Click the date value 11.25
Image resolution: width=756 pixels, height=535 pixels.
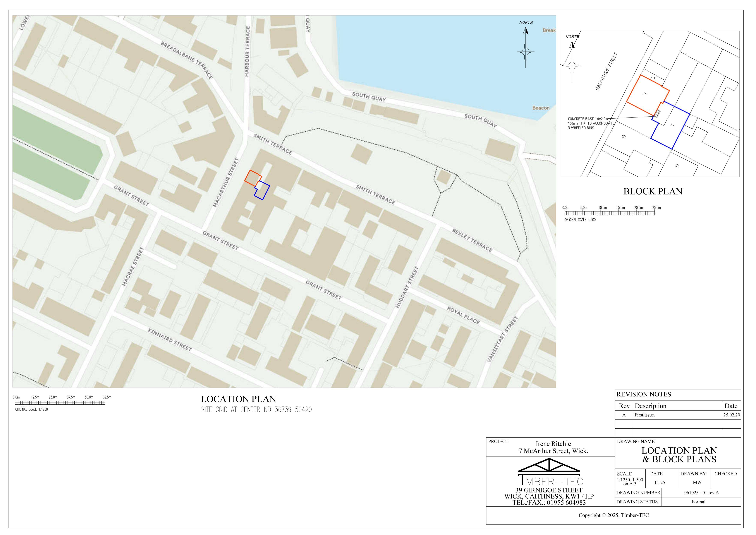[659, 482]
